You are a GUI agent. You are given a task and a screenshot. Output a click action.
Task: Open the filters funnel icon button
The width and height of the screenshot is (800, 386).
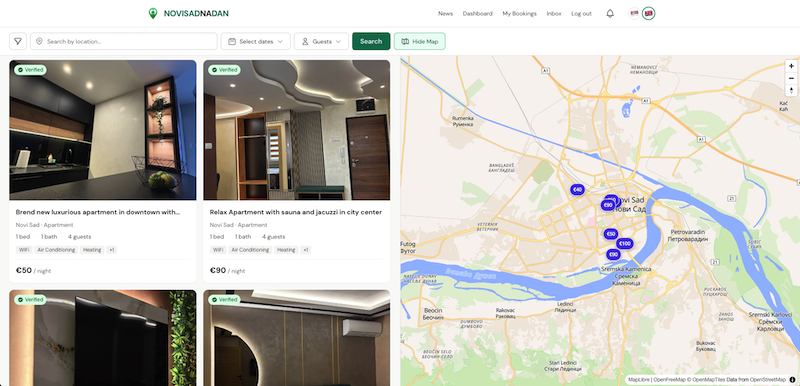tap(18, 41)
